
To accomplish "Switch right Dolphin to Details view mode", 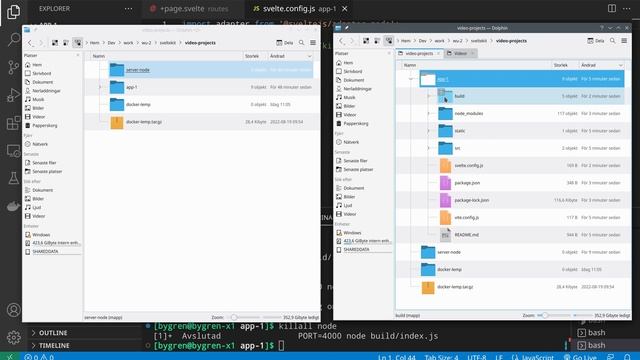I will click(x=389, y=41).
